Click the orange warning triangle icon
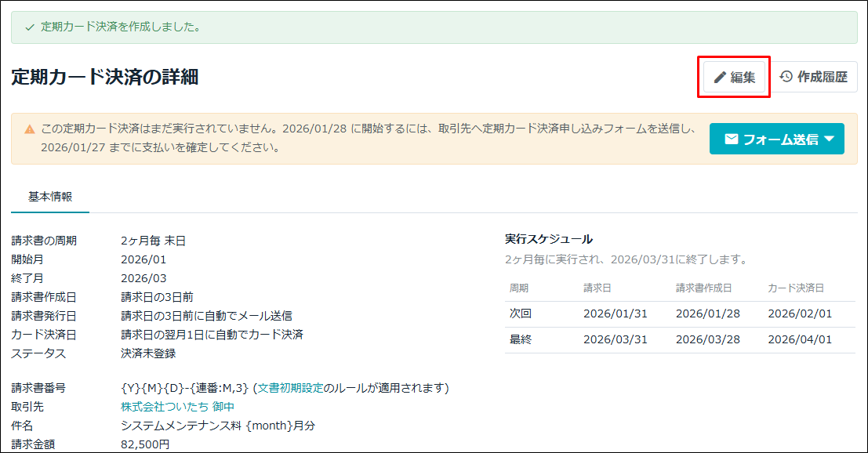868x453 pixels. point(30,129)
